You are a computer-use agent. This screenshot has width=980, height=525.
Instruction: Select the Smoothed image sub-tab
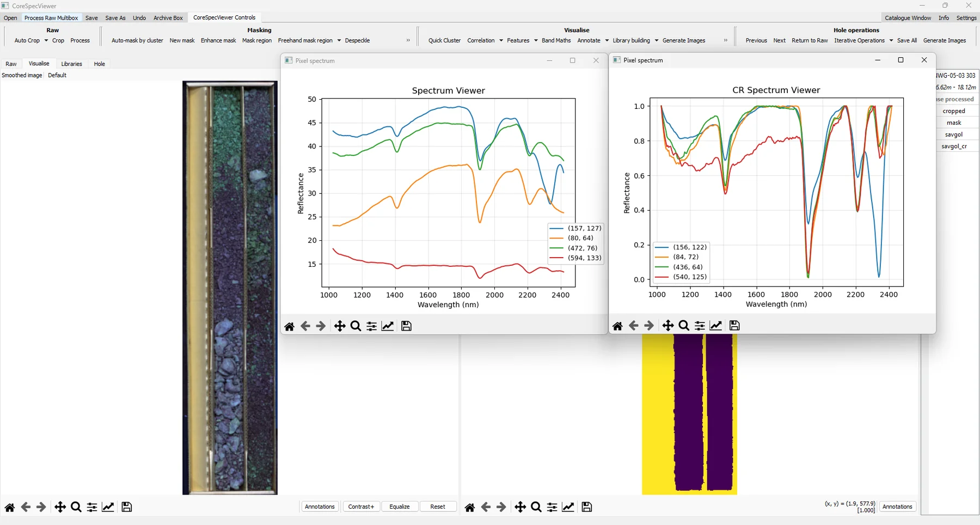(22, 75)
